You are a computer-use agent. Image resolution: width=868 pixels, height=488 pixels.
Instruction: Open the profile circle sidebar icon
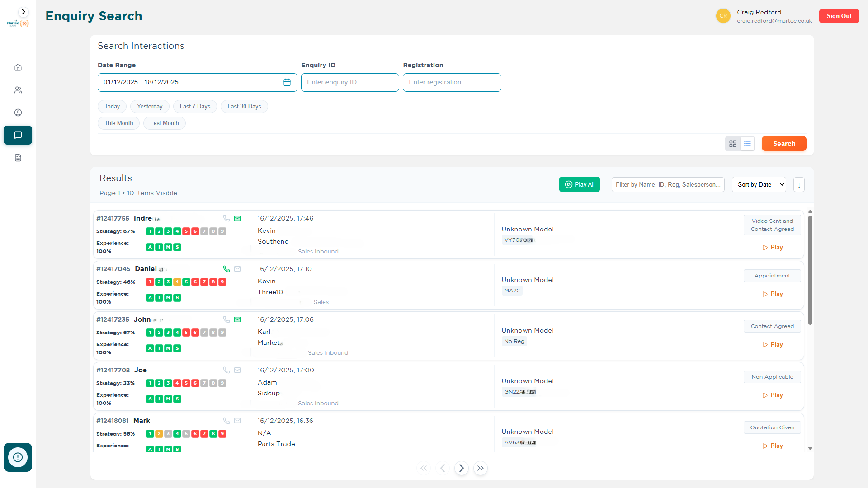pos(18,113)
